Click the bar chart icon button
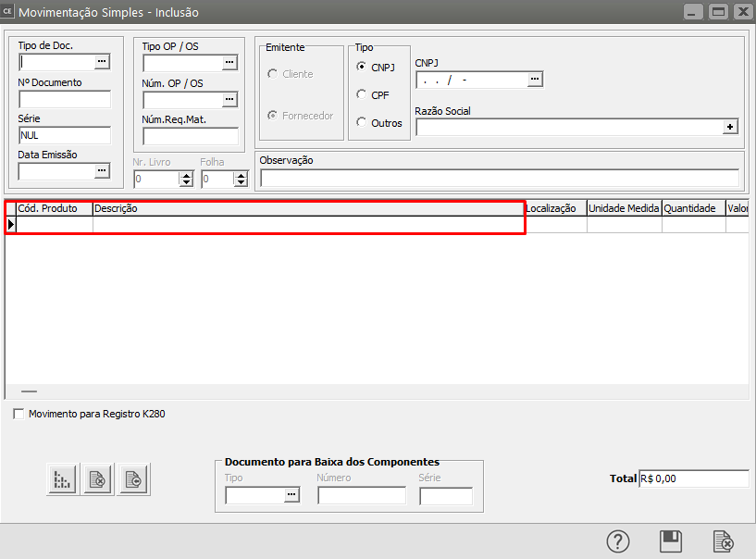Viewport: 756px width, 559px height. [x=62, y=478]
